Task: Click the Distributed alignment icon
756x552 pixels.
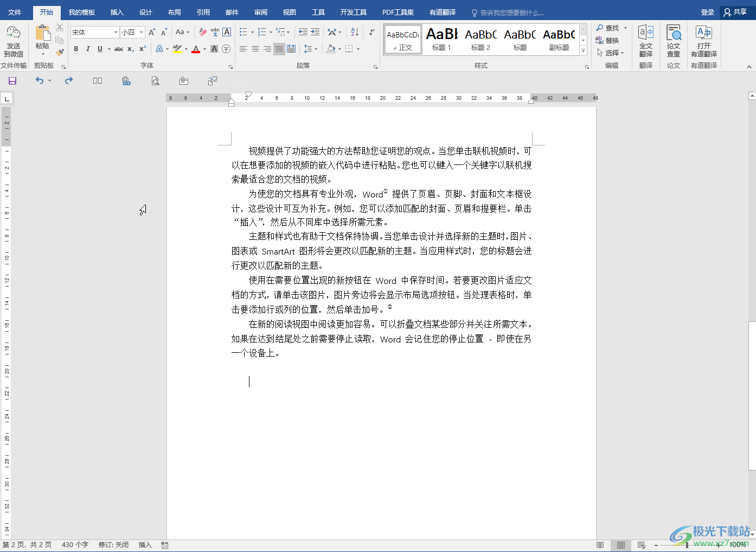Action: pyautogui.click(x=291, y=49)
